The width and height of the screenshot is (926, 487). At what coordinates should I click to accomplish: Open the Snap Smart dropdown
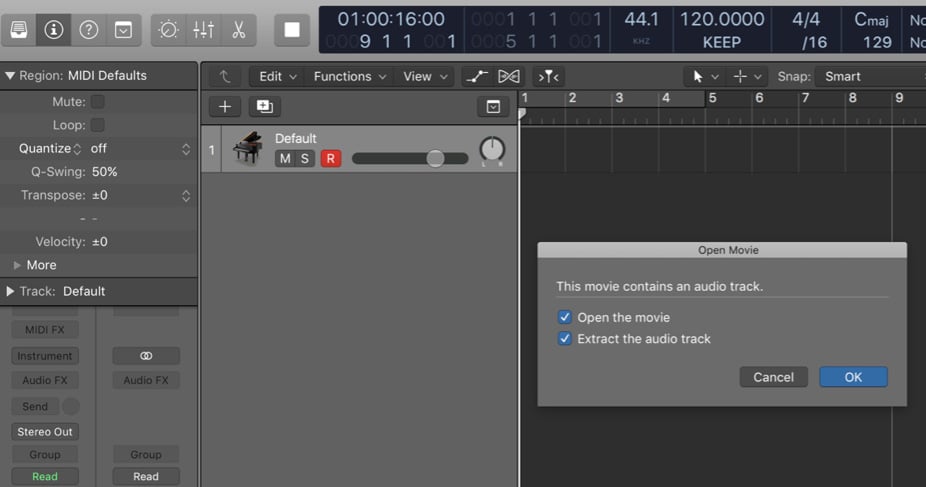(x=870, y=77)
